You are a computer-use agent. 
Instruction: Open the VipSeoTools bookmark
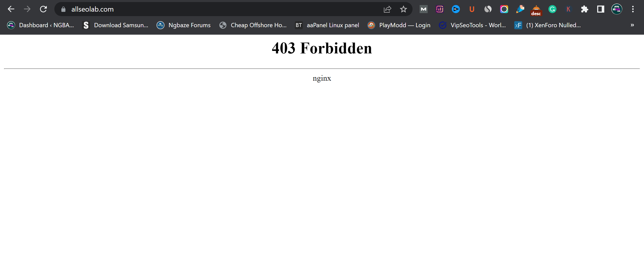(472, 25)
